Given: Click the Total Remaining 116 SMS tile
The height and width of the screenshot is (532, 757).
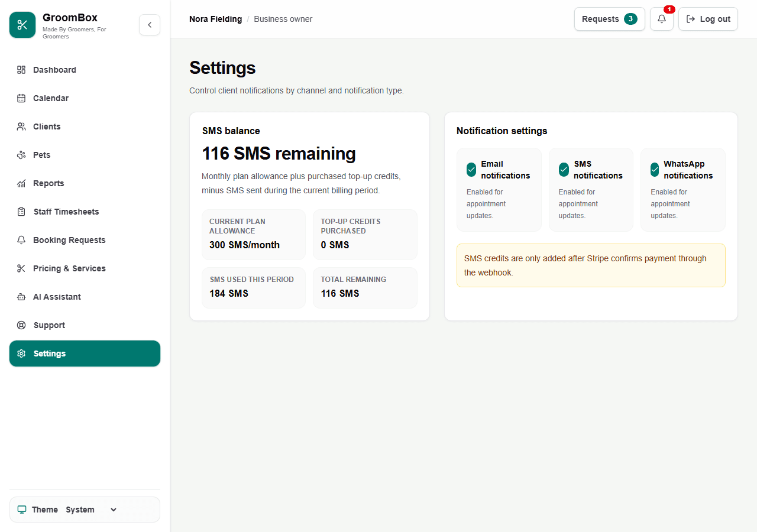Looking at the screenshot, I should 365,288.
